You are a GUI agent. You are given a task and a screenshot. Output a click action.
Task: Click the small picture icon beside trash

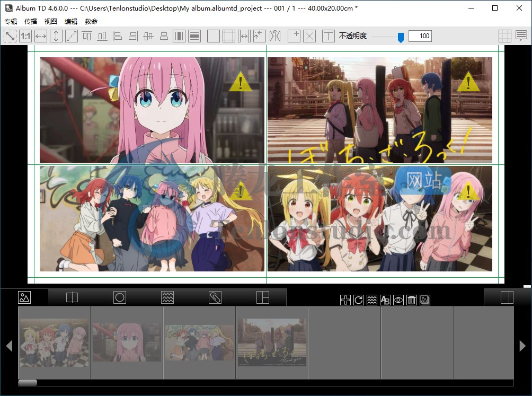(425, 300)
